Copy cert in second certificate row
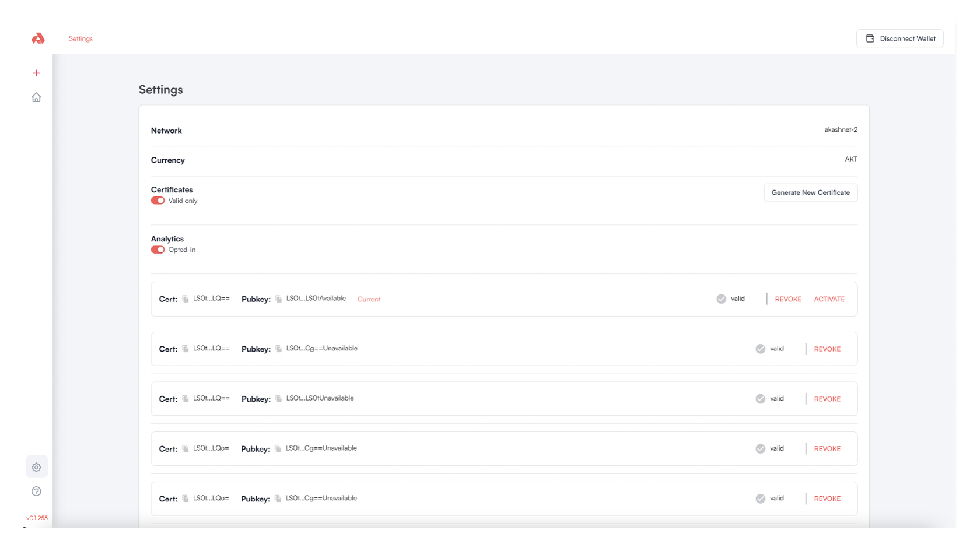This screenshot has width=980, height=551. coord(185,349)
